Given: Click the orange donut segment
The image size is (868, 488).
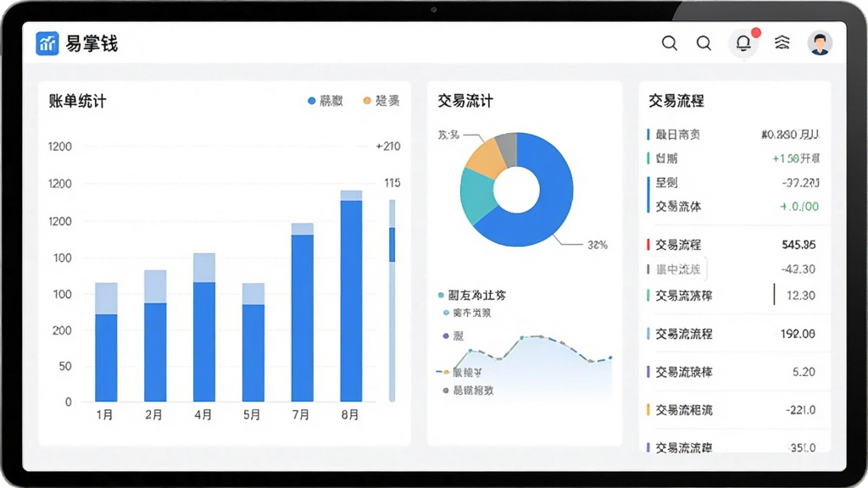Looking at the screenshot, I should 486,158.
